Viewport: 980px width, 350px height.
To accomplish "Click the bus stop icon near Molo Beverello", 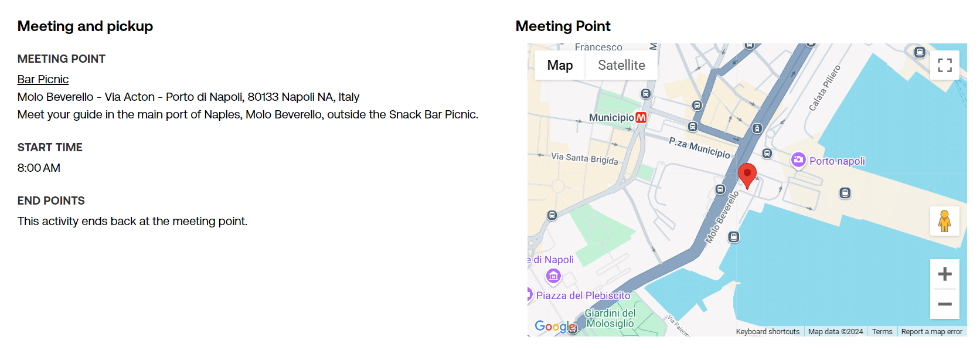I will (x=720, y=189).
